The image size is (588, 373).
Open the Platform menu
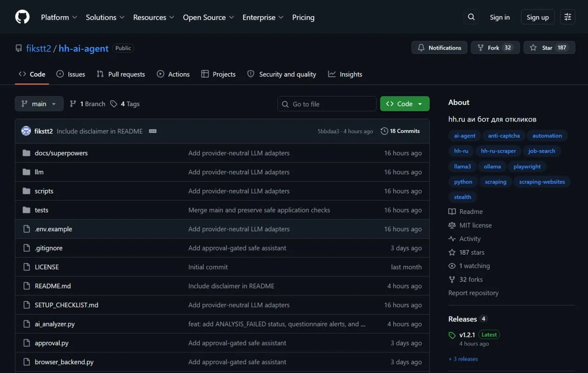coord(59,17)
